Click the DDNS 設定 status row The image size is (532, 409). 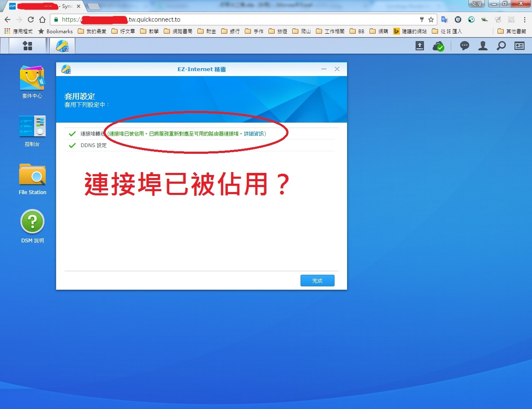199,145
